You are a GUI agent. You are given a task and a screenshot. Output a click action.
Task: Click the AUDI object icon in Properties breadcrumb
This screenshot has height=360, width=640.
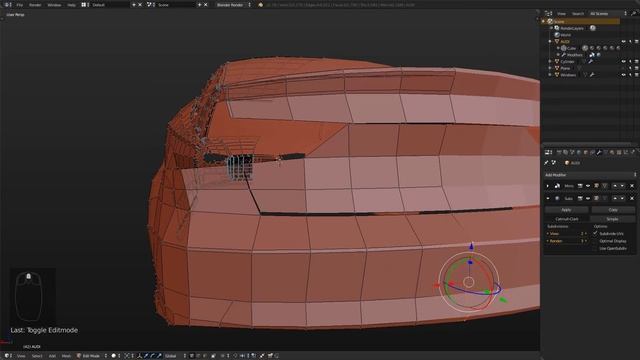tap(567, 162)
